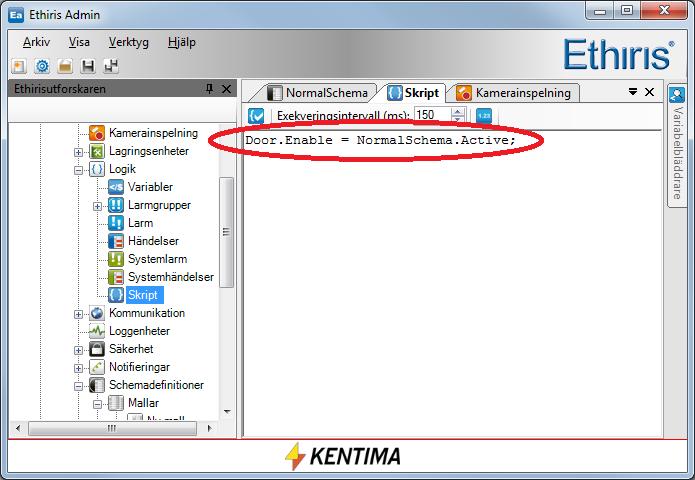Click the tree scroll left arrow

click(x=18, y=428)
